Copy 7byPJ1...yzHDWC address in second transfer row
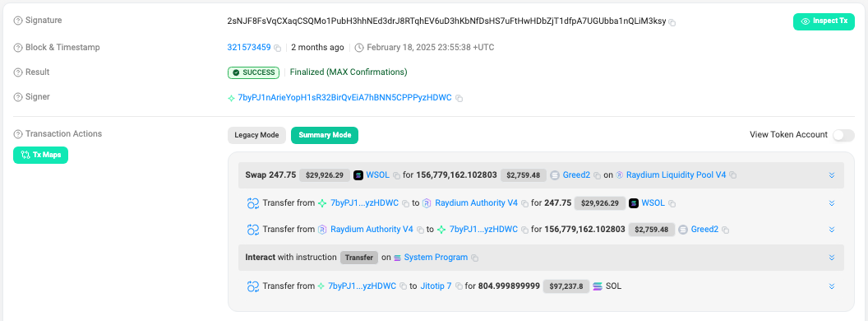Viewport: 868px width, 321px height. tap(524, 230)
